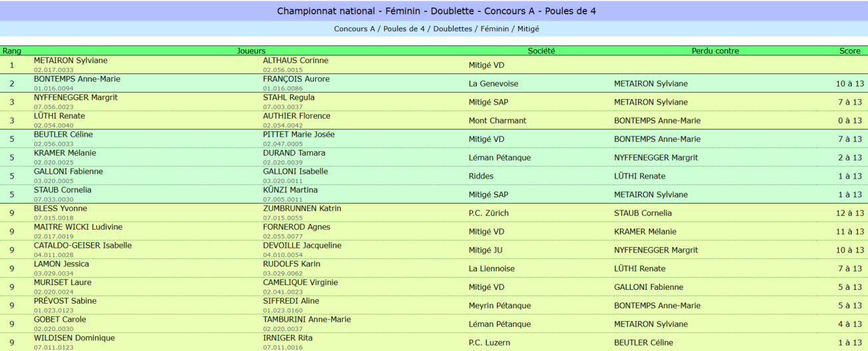Click the La Genevoise society cell
The height and width of the screenshot is (351, 868).
[x=494, y=84]
